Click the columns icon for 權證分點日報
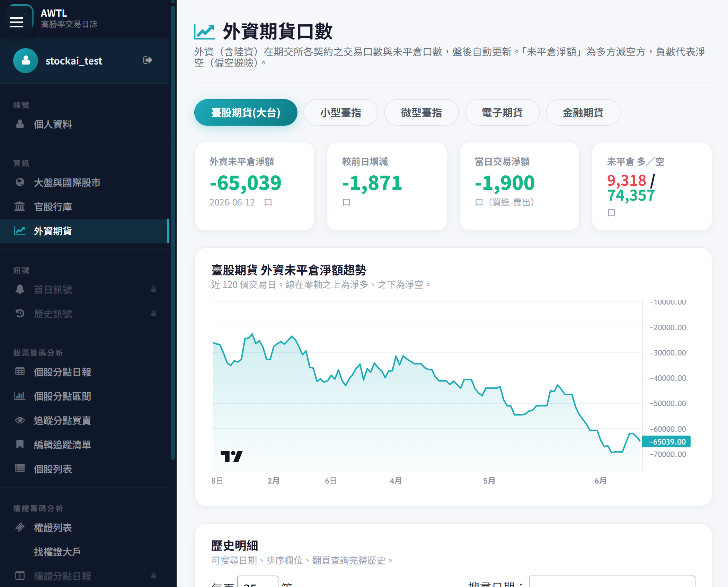 pos(20,576)
